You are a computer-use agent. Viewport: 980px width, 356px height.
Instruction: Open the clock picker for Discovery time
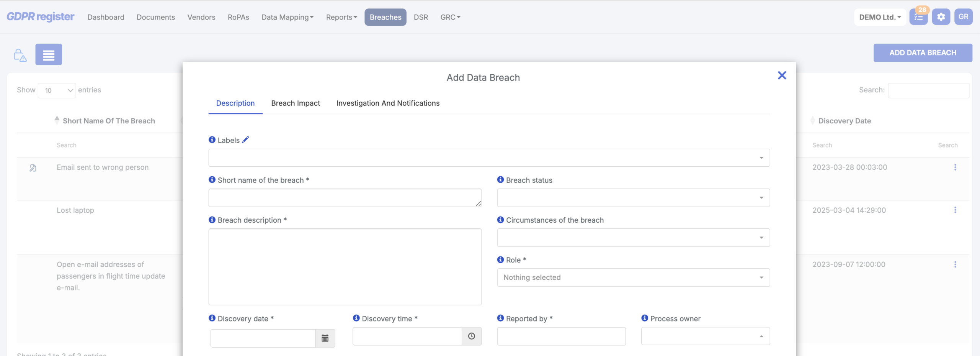[x=471, y=336]
